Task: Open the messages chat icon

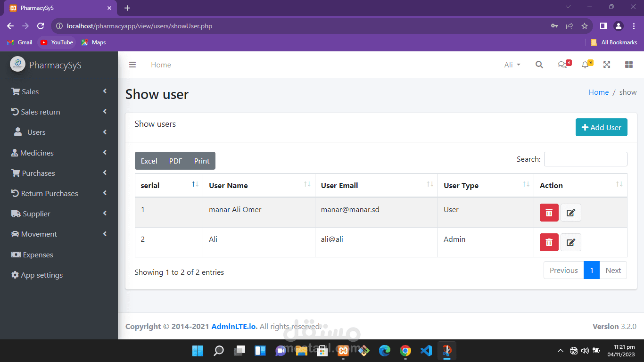Action: coord(562,65)
